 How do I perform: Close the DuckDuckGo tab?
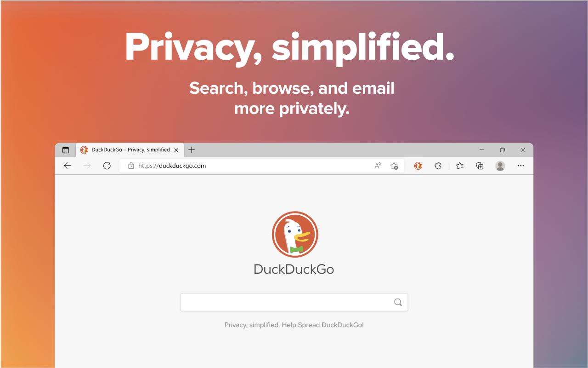pos(176,150)
